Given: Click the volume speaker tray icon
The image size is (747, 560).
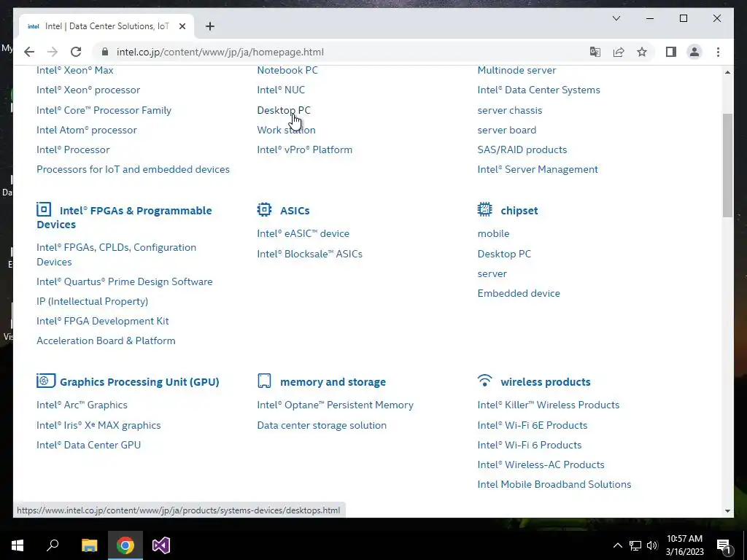Looking at the screenshot, I should tap(652, 545).
